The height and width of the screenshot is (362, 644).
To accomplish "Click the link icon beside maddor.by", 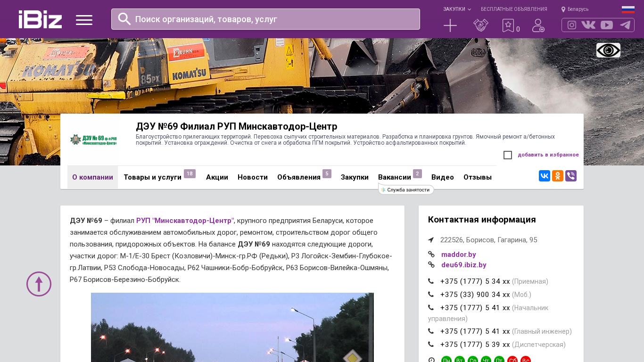I will (x=431, y=255).
